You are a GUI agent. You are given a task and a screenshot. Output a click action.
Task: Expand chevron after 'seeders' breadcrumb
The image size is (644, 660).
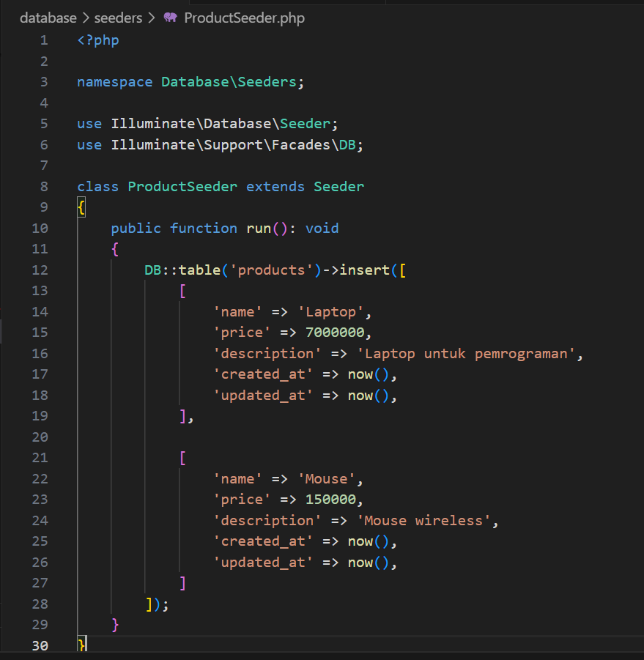click(152, 18)
